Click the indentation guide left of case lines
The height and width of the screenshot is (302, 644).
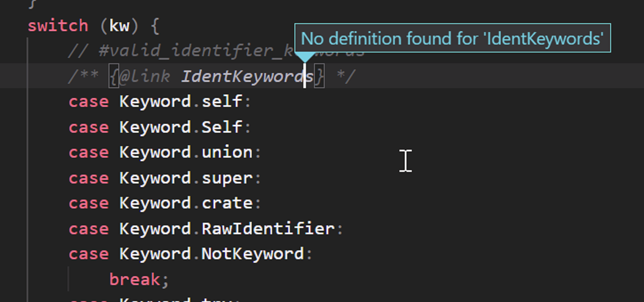coord(28,178)
